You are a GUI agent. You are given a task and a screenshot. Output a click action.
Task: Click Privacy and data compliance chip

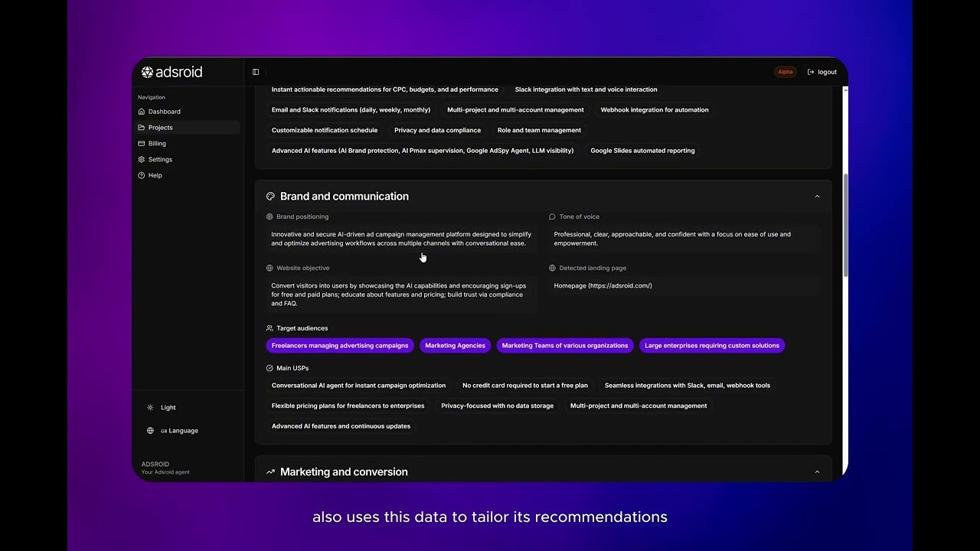coord(438,131)
